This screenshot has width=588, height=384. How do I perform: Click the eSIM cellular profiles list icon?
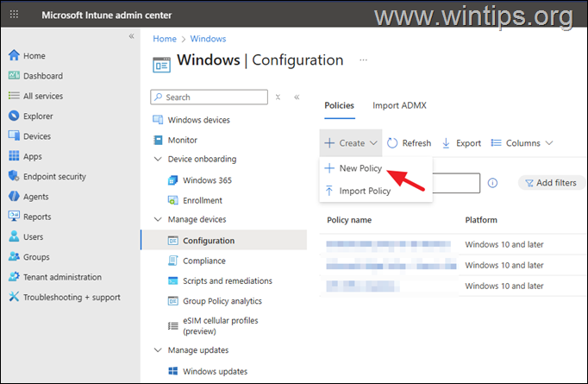point(173,326)
